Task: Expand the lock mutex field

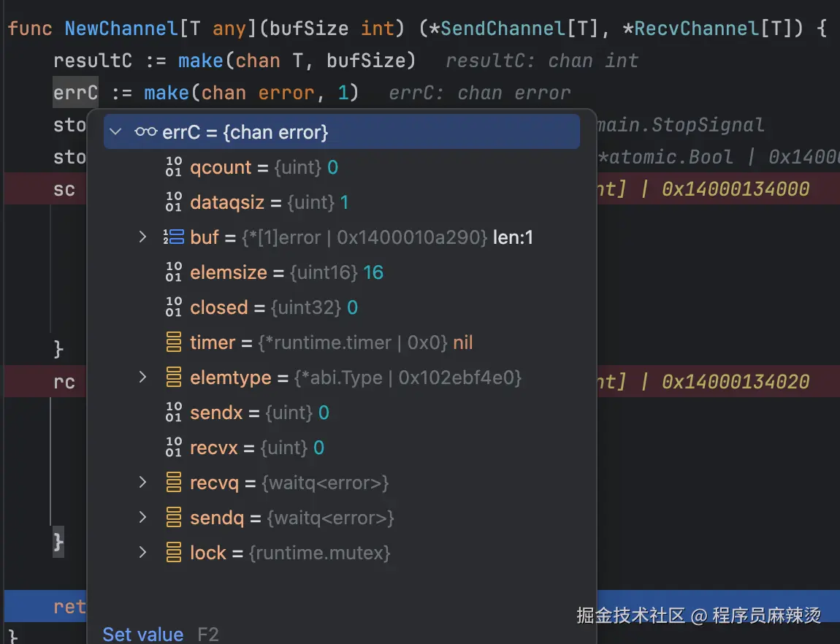Action: (x=143, y=553)
